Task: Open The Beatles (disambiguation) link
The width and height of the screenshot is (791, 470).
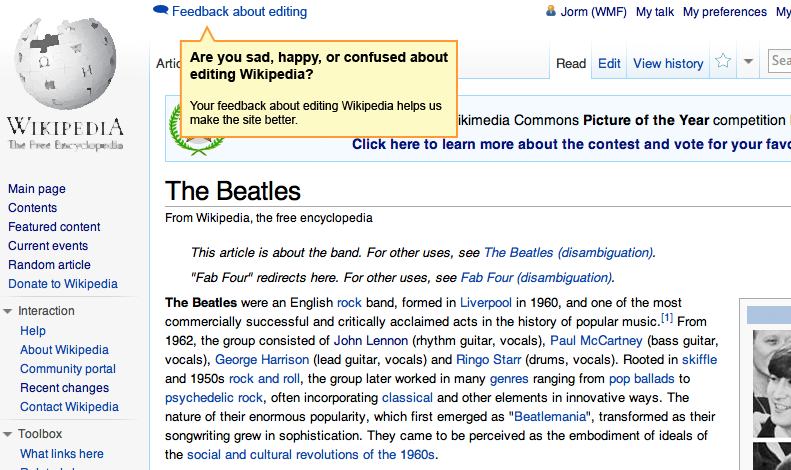Action: [568, 252]
